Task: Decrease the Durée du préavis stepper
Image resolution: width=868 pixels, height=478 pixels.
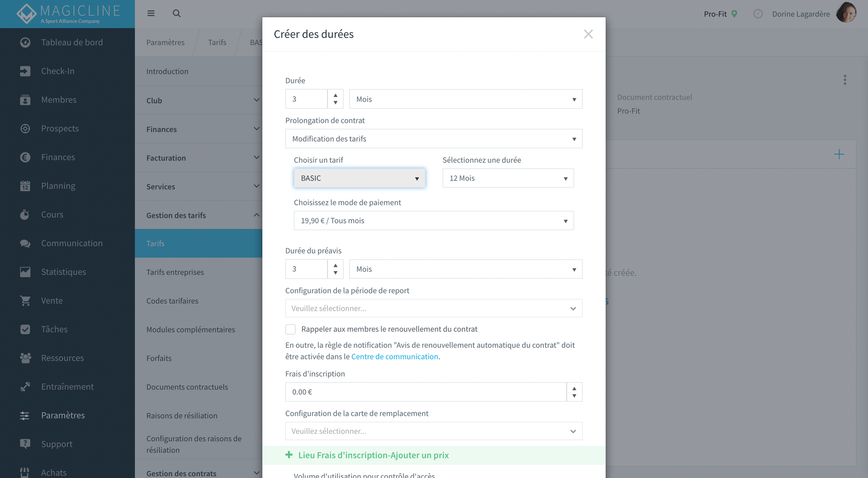Action: click(x=336, y=273)
